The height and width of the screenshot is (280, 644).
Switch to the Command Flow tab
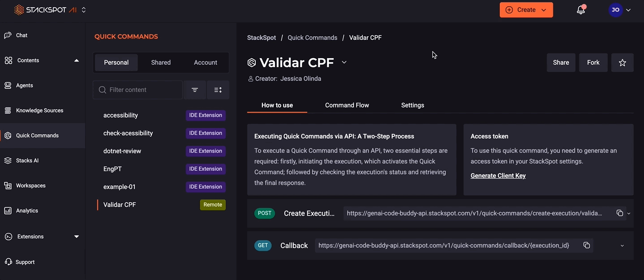pos(347,105)
